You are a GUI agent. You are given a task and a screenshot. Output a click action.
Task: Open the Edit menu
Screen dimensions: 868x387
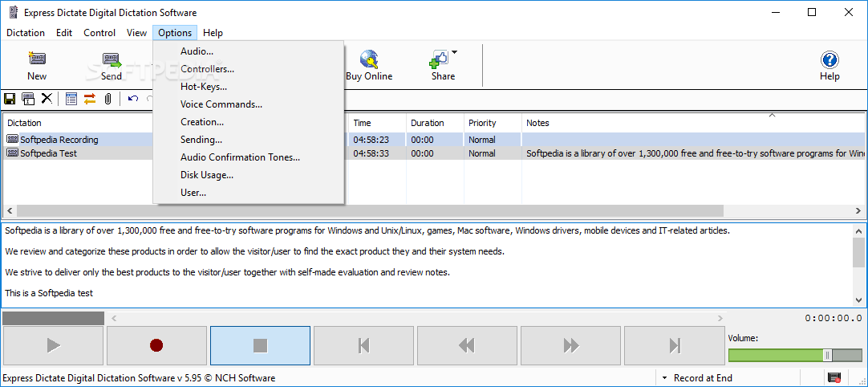click(x=64, y=33)
